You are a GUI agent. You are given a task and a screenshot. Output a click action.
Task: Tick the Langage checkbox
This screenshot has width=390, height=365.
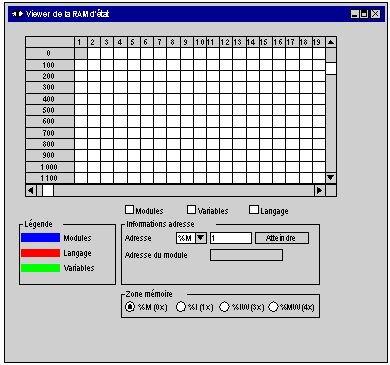coord(254,210)
